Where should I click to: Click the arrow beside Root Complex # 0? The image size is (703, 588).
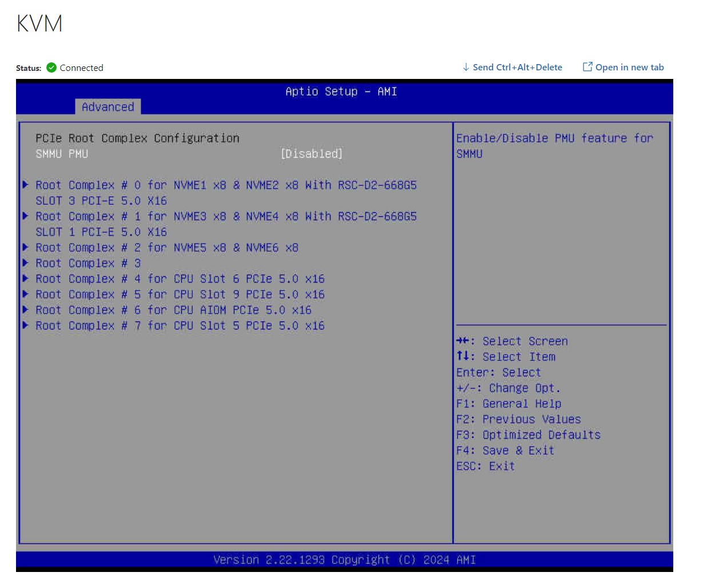point(25,185)
